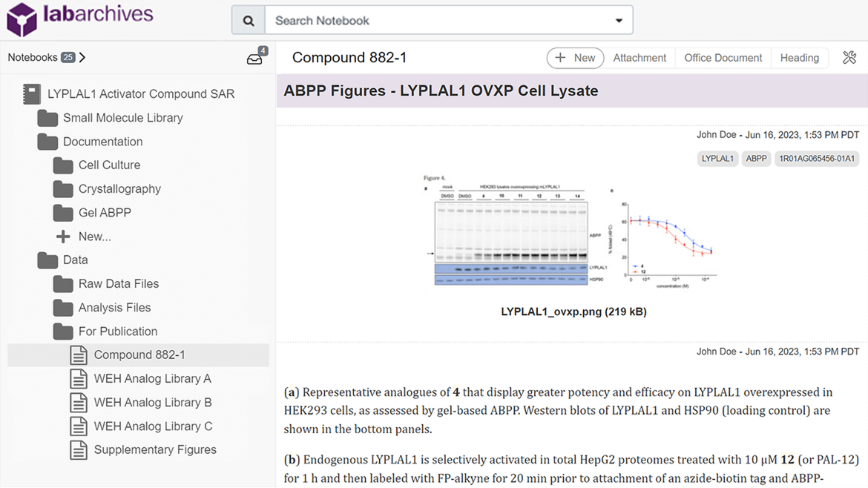The image size is (868, 488).
Task: Open the inbox icon showing 4 notifications
Action: 254,57
